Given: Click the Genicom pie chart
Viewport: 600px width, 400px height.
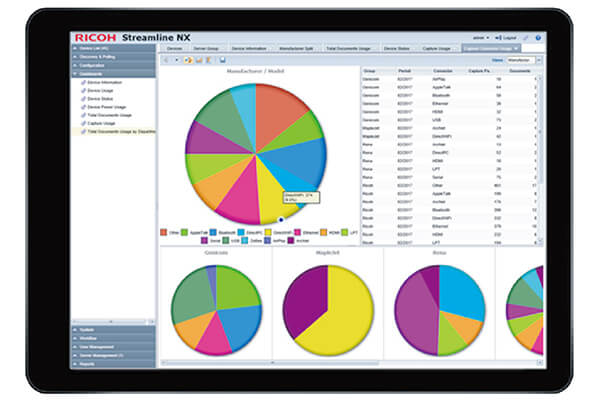Looking at the screenshot, I should point(217,310).
